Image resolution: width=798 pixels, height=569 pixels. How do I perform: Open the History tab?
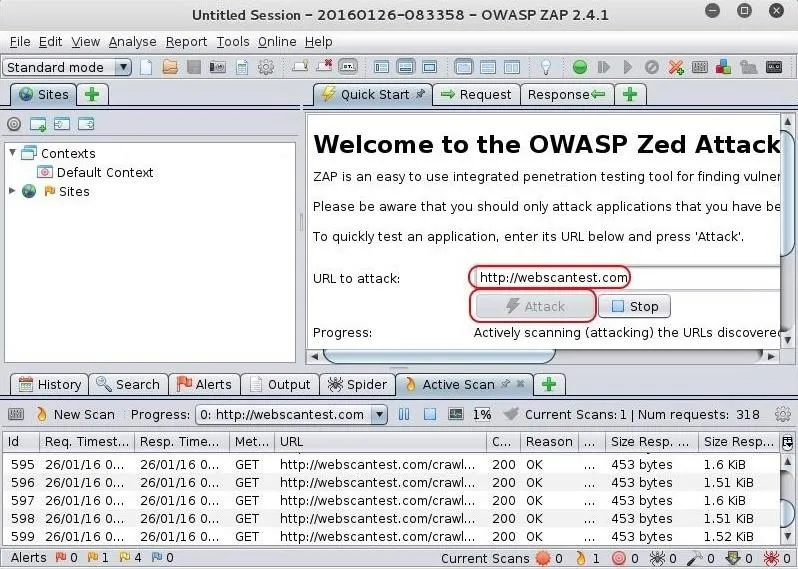[49, 385]
